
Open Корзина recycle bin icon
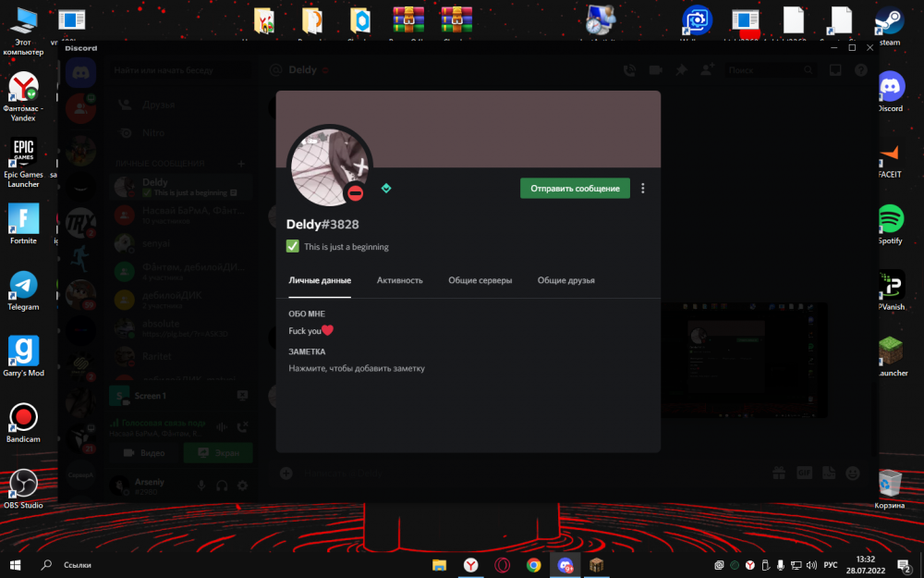[890, 488]
